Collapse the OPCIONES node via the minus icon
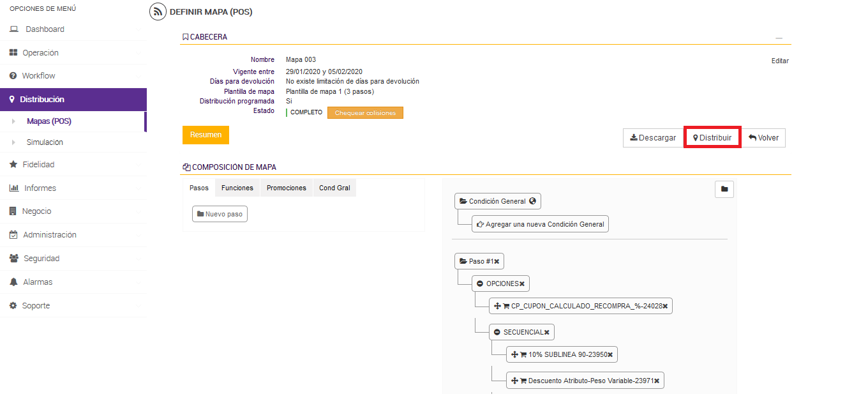Viewport: 868px width, 401px height. pos(480,284)
